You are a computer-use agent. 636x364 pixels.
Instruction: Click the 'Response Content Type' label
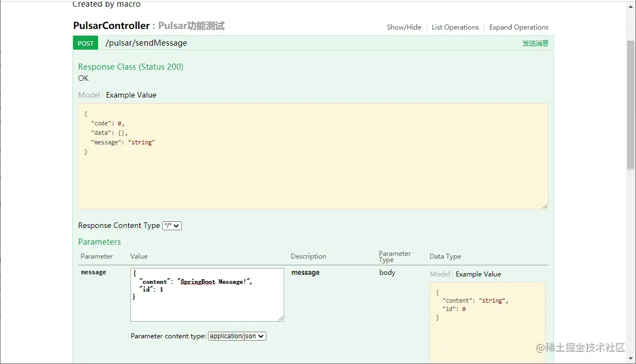119,225
